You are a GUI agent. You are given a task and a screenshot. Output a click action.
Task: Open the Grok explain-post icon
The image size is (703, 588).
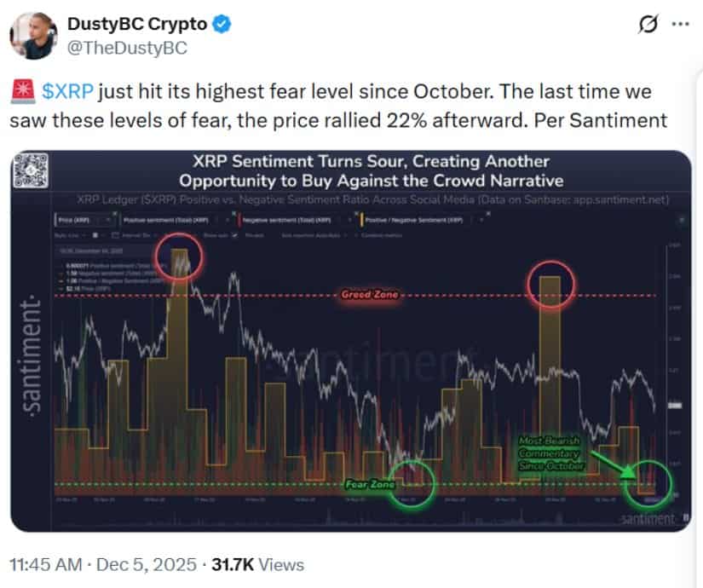pos(647,25)
